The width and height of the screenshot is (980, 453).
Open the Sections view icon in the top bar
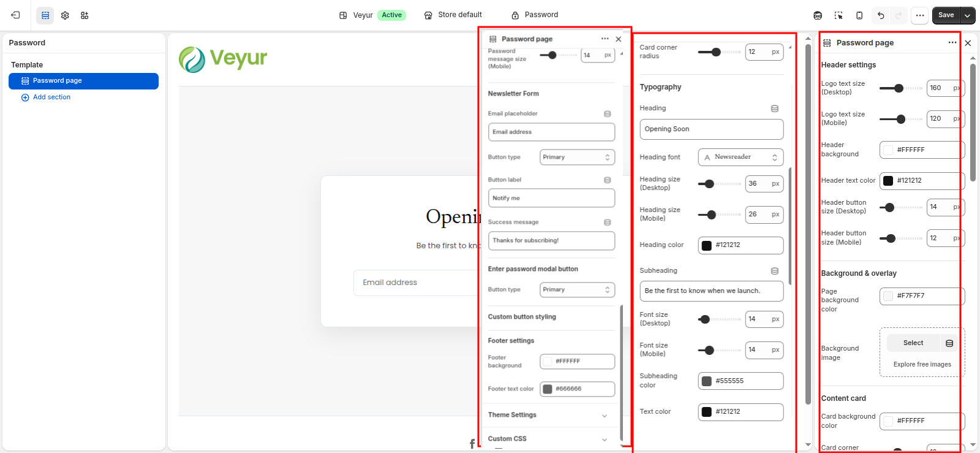(45, 15)
